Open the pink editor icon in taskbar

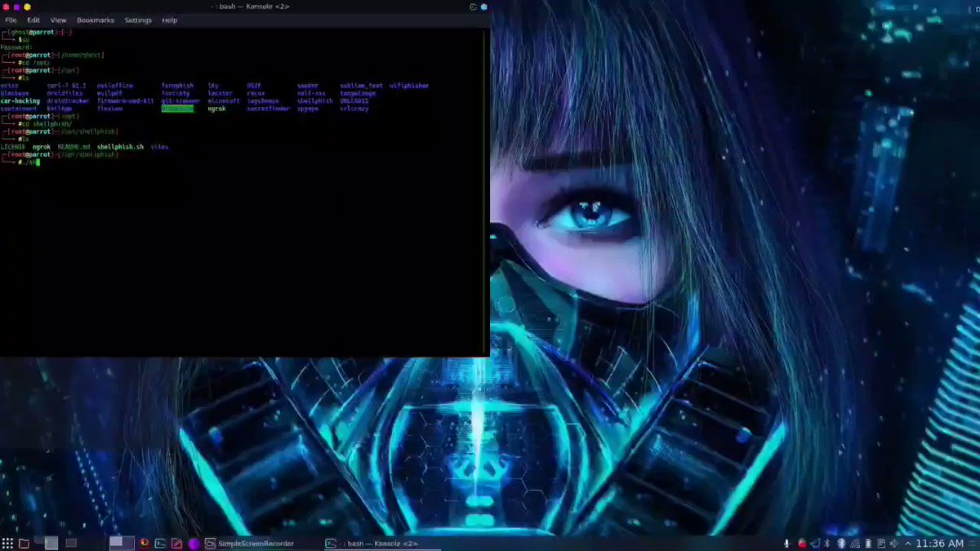pyautogui.click(x=176, y=543)
